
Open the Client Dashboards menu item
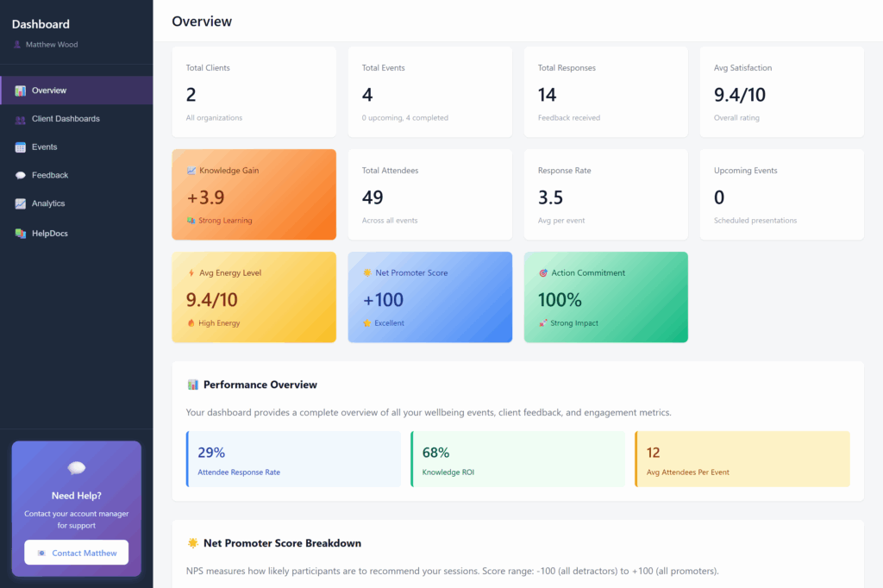(66, 119)
